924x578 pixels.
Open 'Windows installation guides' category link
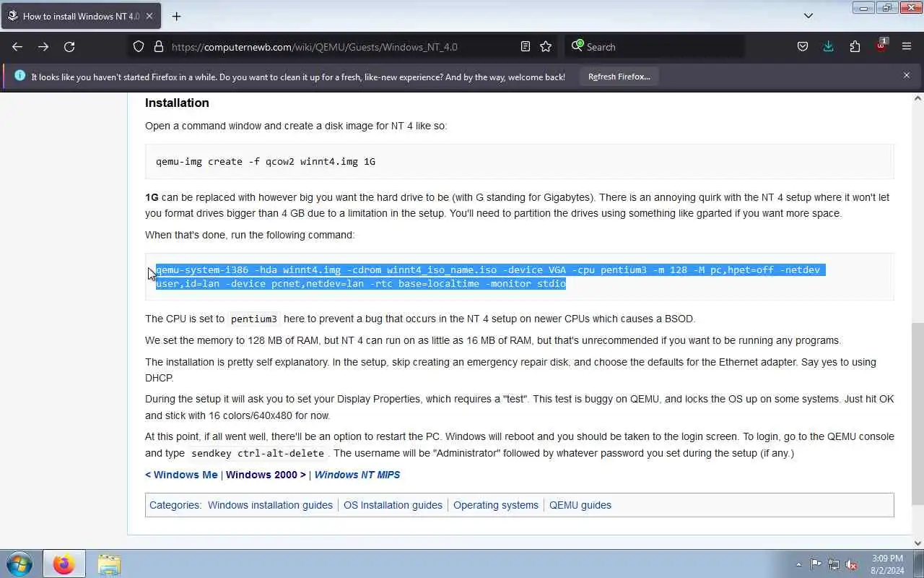coord(270,505)
